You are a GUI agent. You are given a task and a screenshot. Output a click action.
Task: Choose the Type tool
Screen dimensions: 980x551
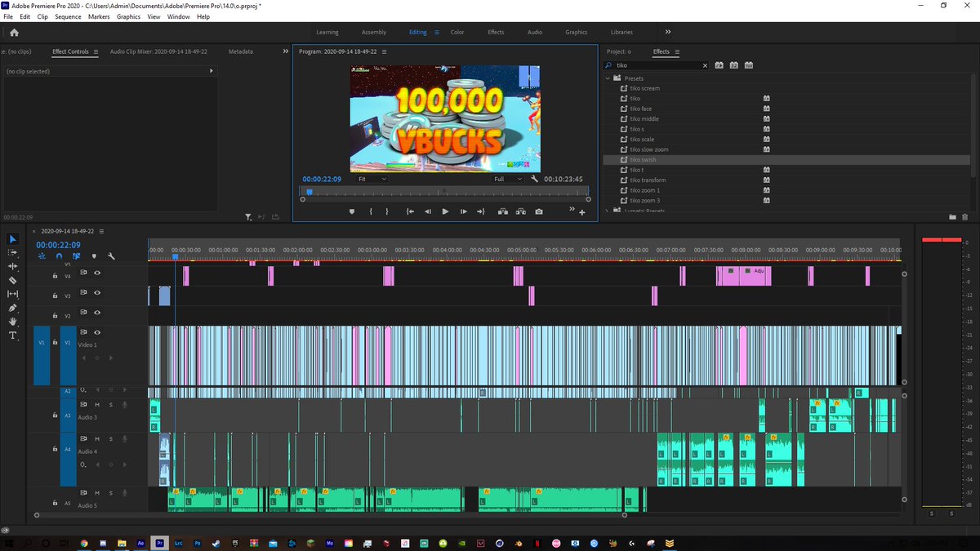12,335
